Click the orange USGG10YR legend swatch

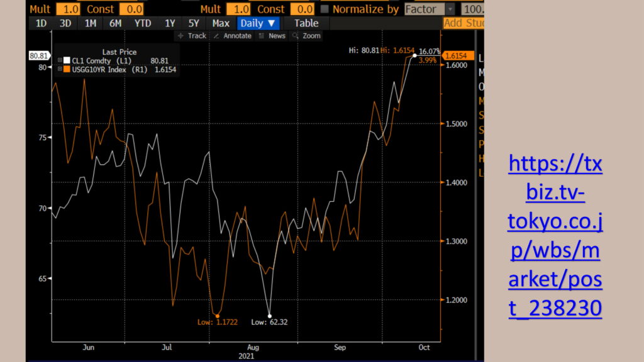point(66,69)
